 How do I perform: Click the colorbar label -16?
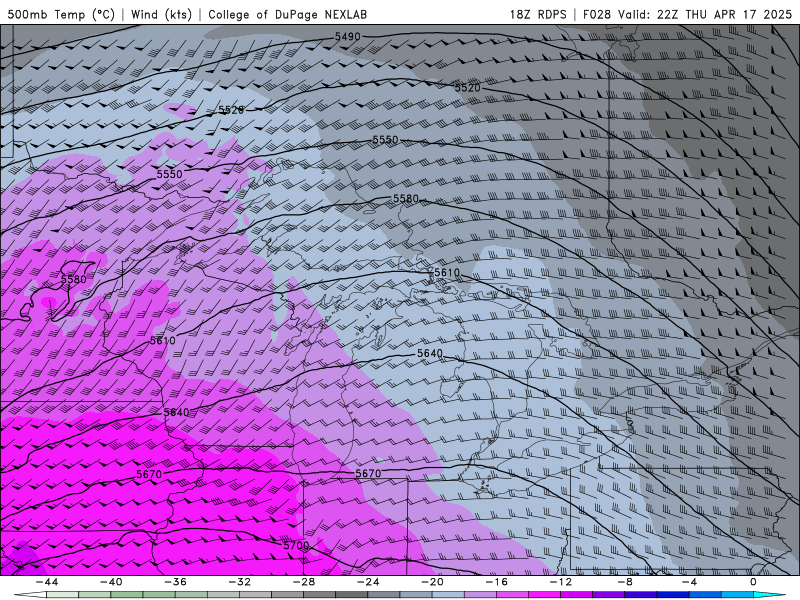496,582
